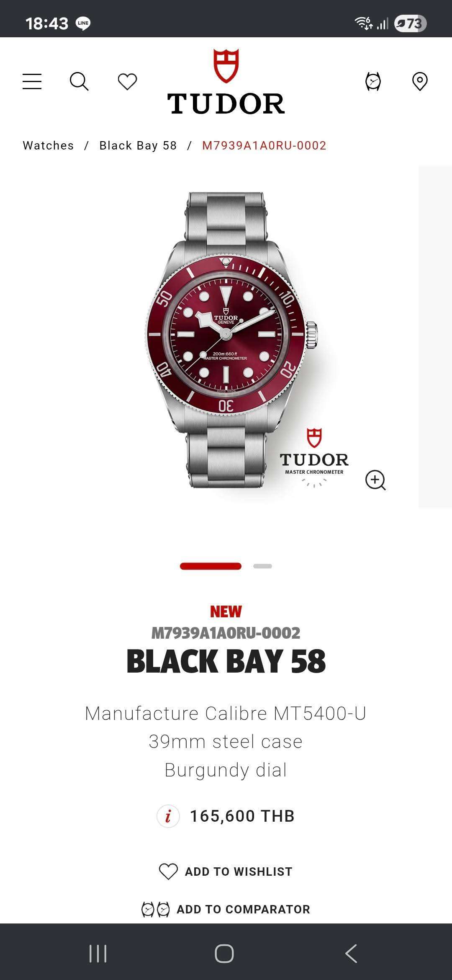Tap the Android back arrow
The width and height of the screenshot is (452, 980).
[351, 954]
